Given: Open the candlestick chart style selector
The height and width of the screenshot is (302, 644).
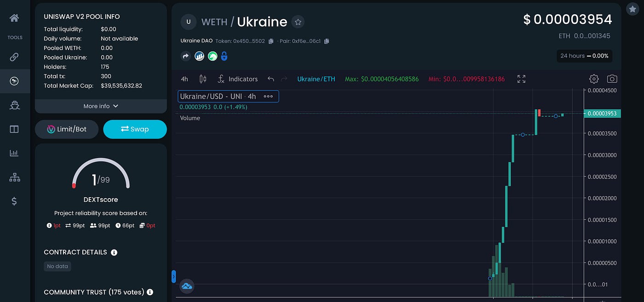Looking at the screenshot, I should click(x=203, y=79).
